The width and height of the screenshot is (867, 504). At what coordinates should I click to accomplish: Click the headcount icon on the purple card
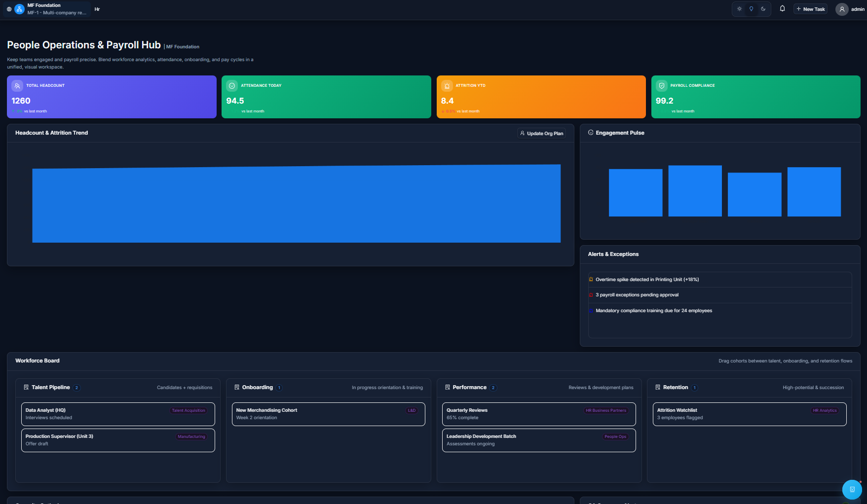point(17,85)
